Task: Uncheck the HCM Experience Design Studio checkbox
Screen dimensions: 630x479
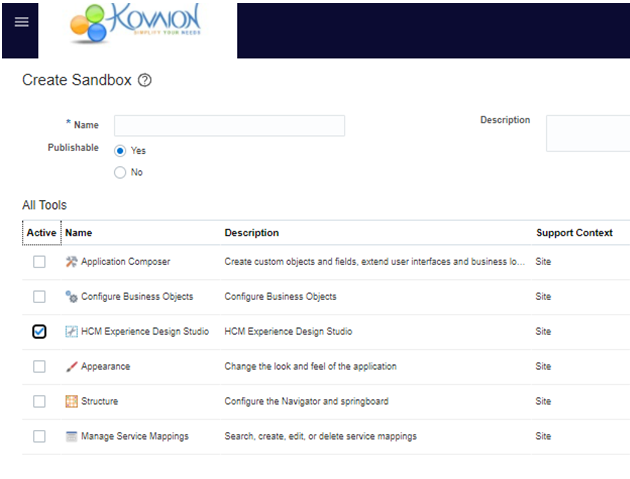Action: [39, 332]
